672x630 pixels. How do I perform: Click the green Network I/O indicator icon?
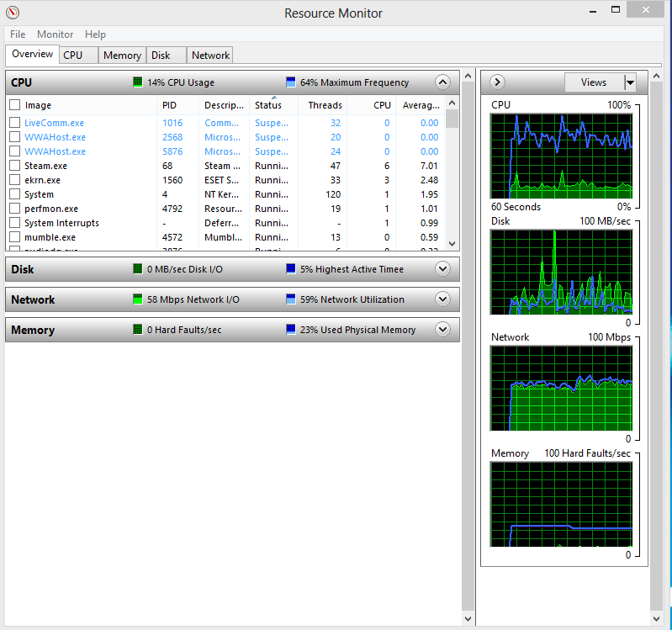pos(138,299)
